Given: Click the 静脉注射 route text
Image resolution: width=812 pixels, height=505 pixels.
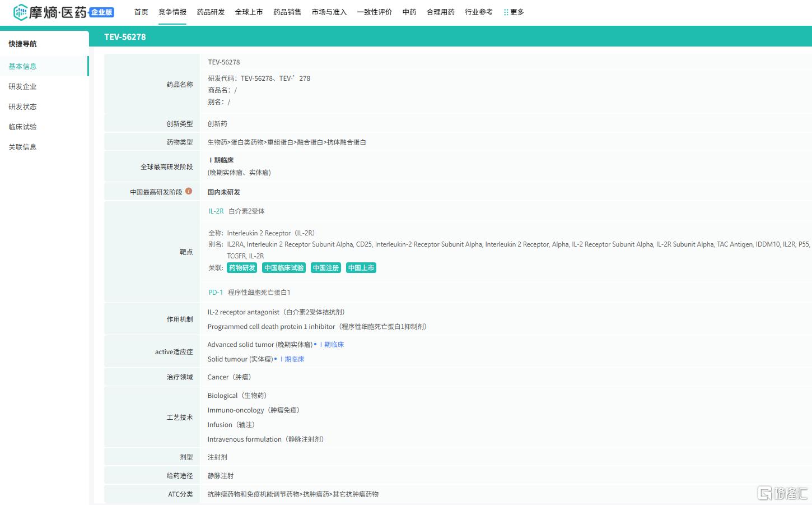Looking at the screenshot, I should pos(221,476).
